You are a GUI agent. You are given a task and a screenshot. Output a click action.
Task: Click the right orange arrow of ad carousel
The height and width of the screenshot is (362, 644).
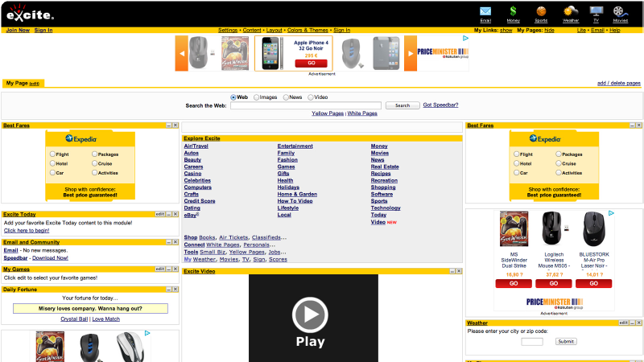click(411, 53)
